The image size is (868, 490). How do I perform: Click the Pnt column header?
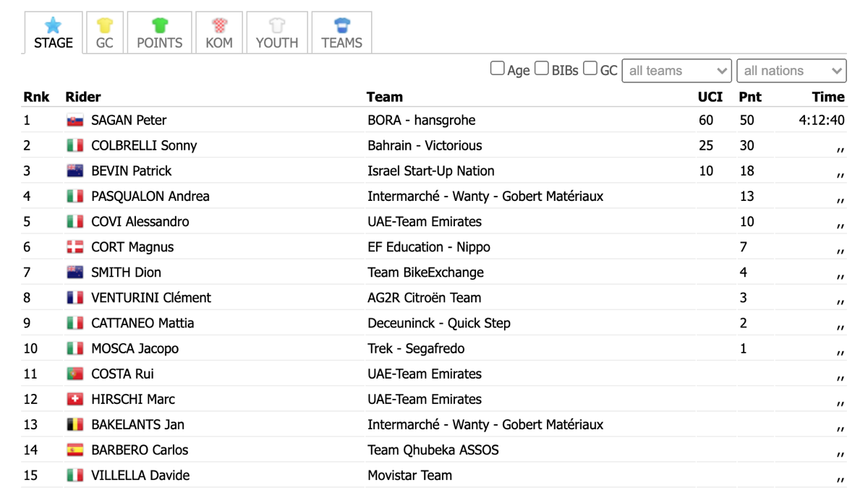750,97
